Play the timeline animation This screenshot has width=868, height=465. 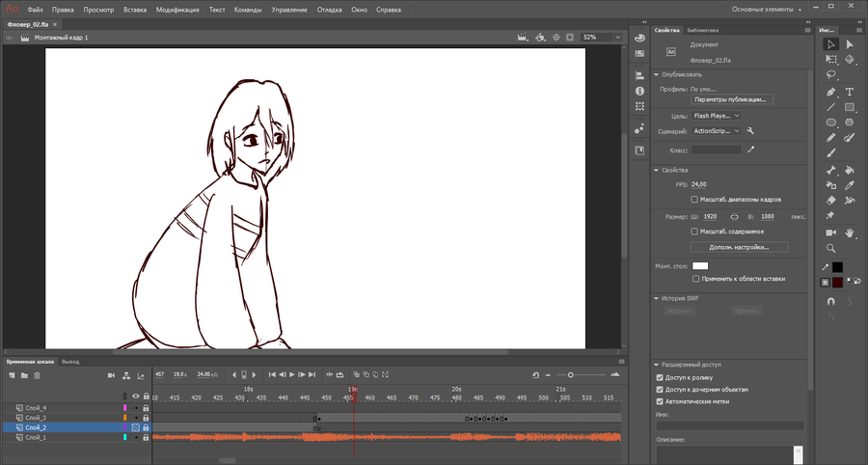point(291,374)
